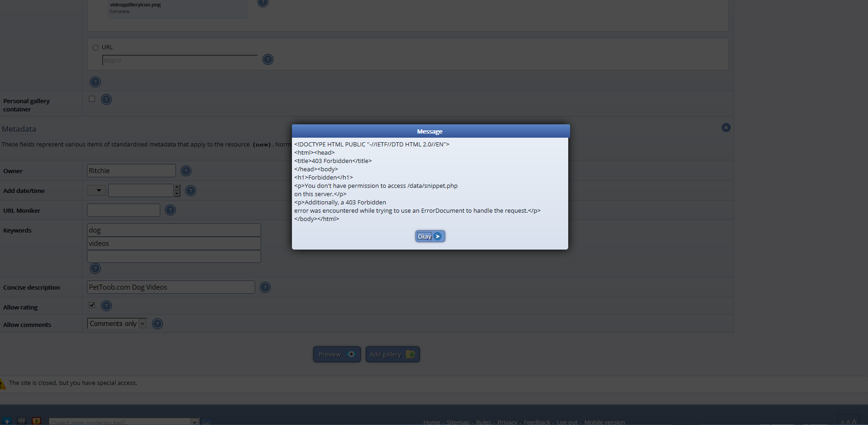Click the Okay button in Message dialog
Viewport: 868px width, 425px height.
[x=430, y=236]
